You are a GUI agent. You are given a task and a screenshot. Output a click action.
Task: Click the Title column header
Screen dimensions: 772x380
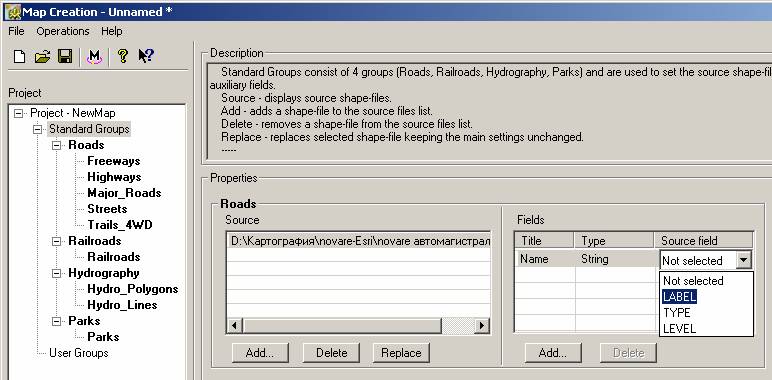545,241
